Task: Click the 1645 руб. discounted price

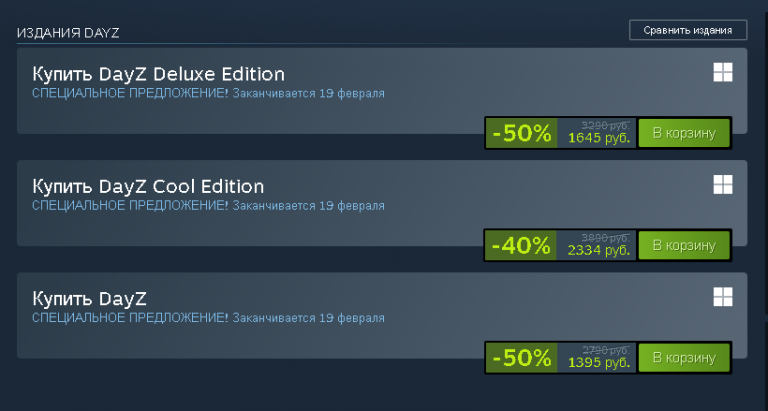Action: [x=599, y=138]
